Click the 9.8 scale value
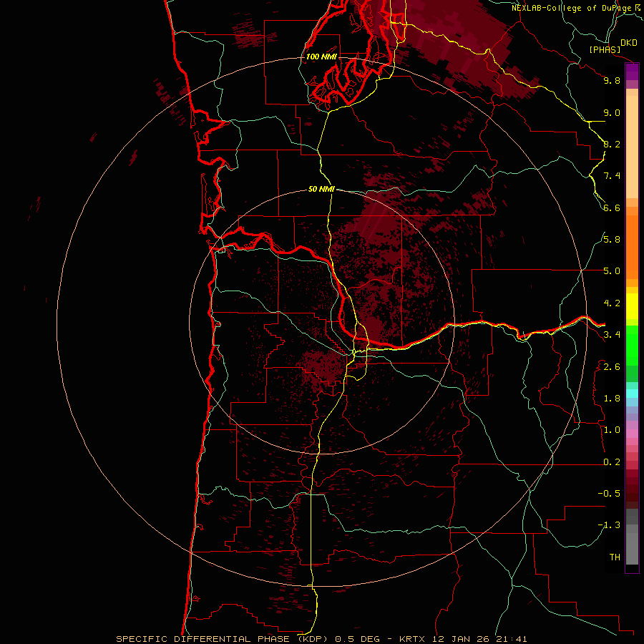 pyautogui.click(x=612, y=80)
